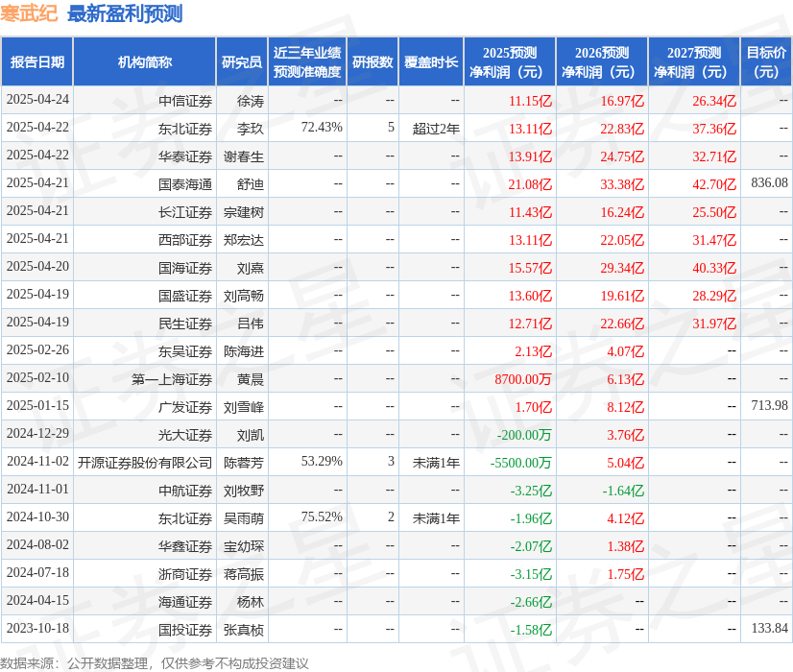The width and height of the screenshot is (793, 672).
Task: Click researcher 刘高畅
Action: point(244,296)
